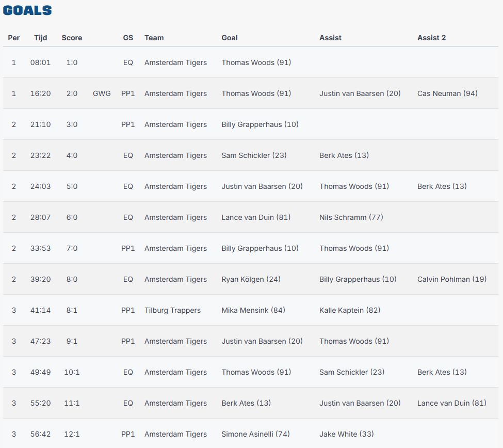Image resolution: width=503 pixels, height=448 pixels.
Task: Open the Tilburg Trappers team entry
Action: pos(172,310)
